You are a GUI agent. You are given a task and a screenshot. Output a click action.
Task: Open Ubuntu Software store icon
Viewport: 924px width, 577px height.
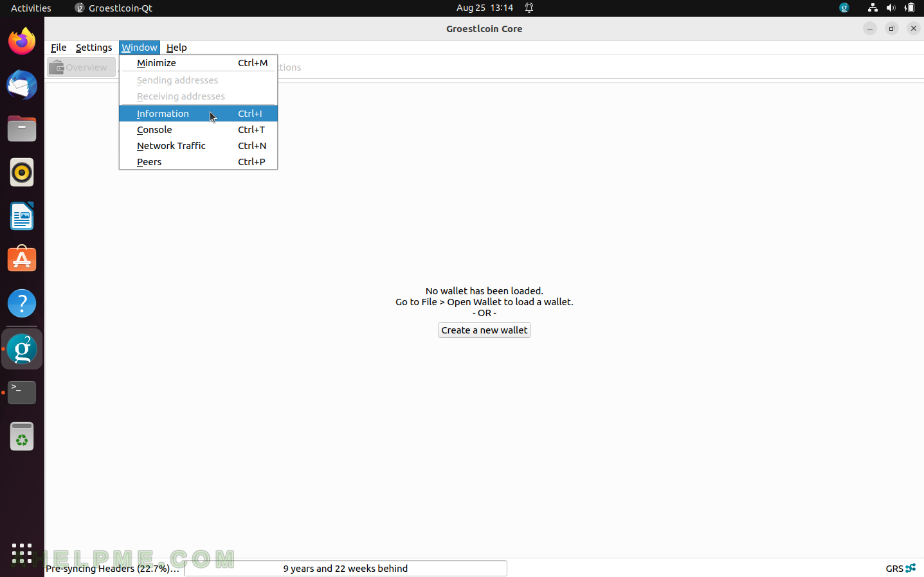click(x=22, y=260)
